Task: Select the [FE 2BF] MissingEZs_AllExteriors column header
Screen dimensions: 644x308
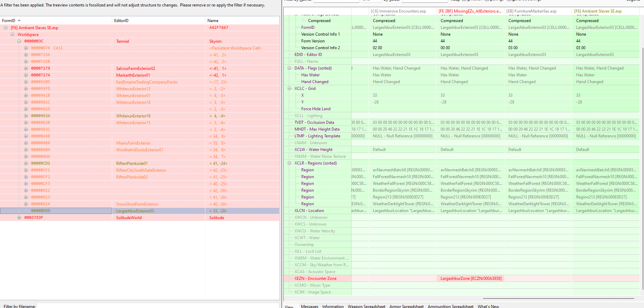Action: pos(470,11)
